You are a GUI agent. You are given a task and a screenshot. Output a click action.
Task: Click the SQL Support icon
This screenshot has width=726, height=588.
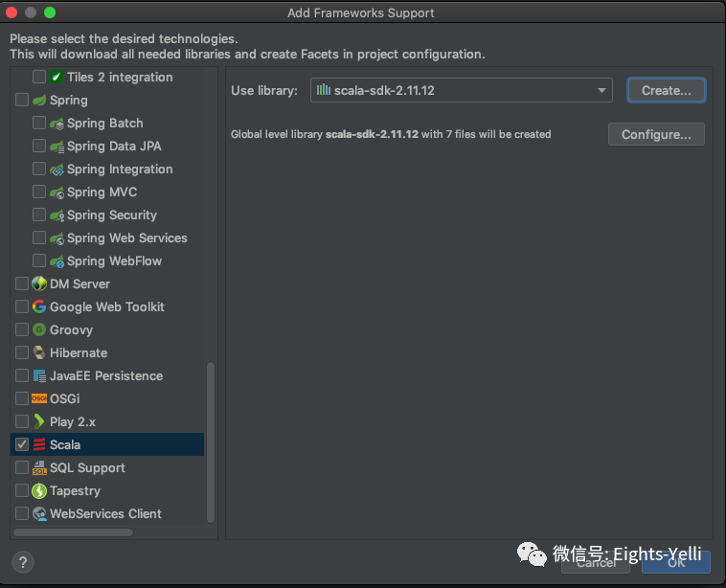tap(39, 467)
